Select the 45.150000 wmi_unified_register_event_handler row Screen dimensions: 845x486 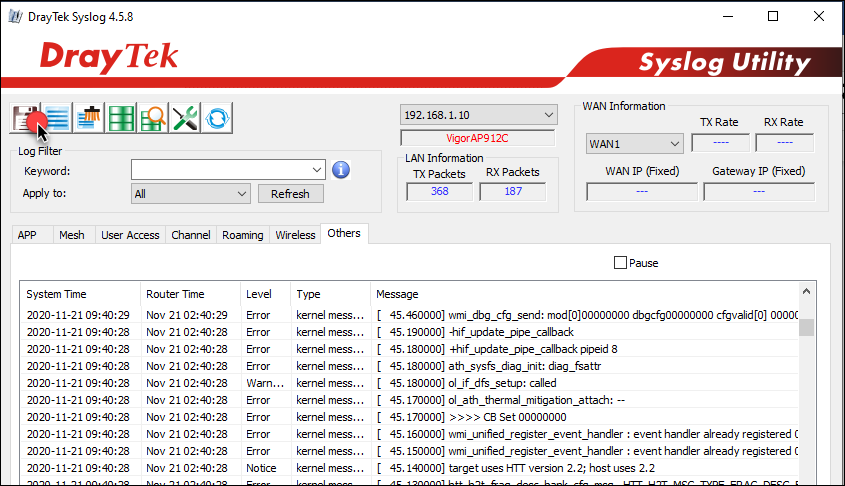pos(410,451)
